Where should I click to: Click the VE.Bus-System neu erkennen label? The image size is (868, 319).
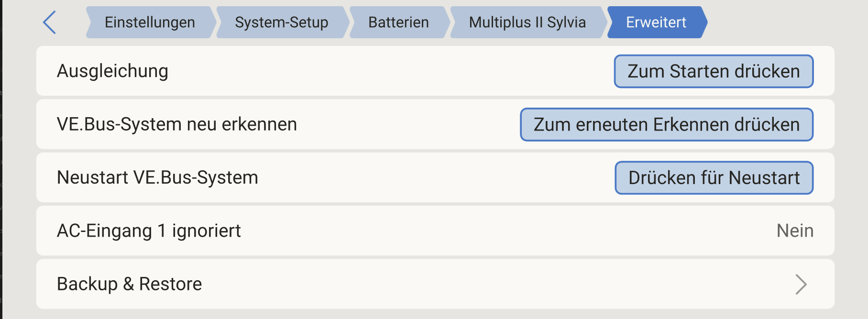pyautogui.click(x=176, y=124)
